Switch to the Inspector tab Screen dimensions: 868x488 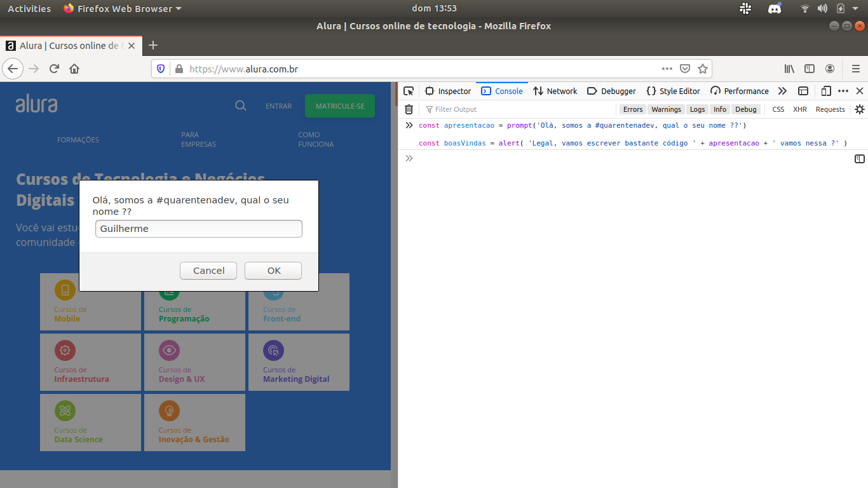448,91
